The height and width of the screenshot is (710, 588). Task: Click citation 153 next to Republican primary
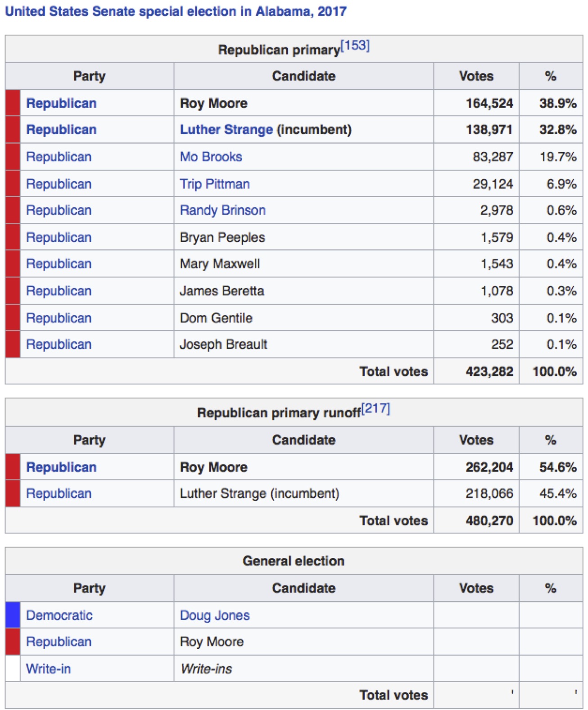[355, 46]
